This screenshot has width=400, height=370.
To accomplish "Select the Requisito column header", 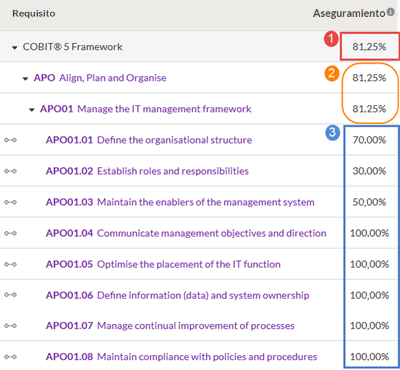I will (34, 14).
